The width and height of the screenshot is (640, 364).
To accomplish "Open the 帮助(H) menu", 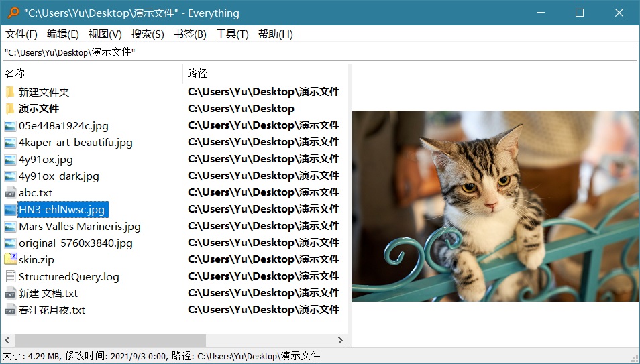I will point(276,34).
